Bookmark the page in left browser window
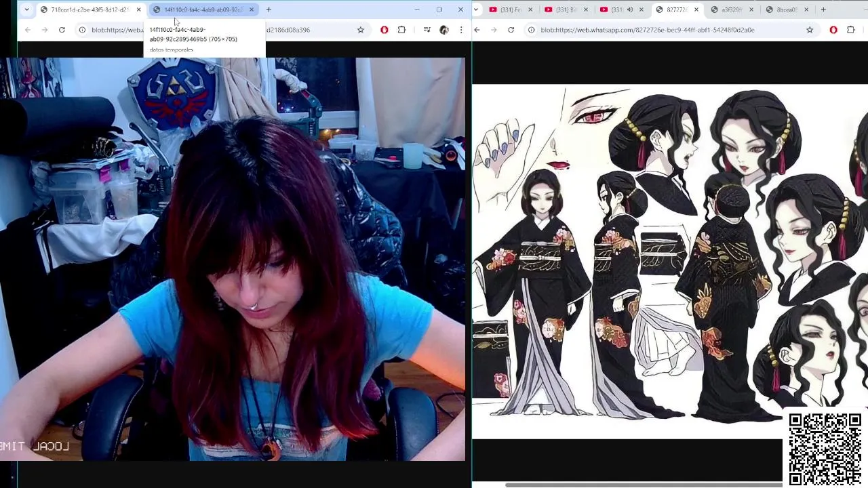The height and width of the screenshot is (488, 868). [x=361, y=30]
